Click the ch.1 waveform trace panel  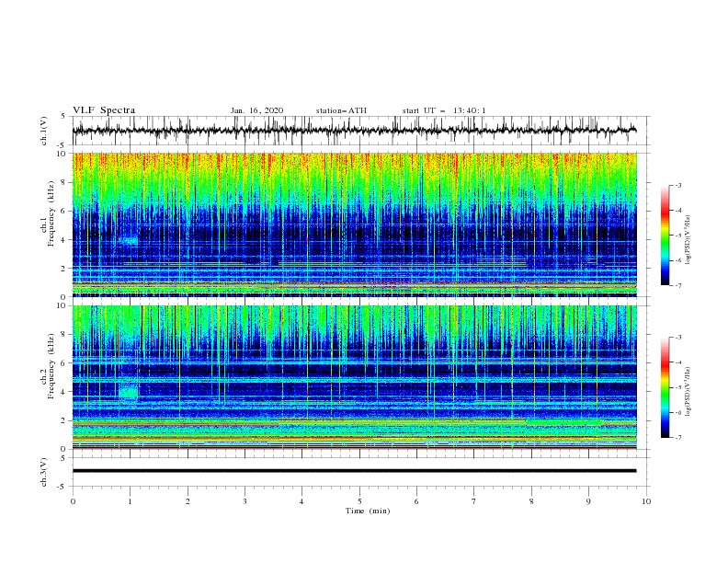point(360,131)
